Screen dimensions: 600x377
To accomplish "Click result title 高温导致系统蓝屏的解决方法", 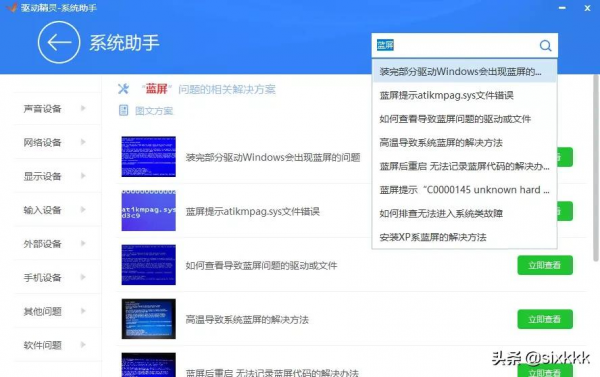I will 247,319.
